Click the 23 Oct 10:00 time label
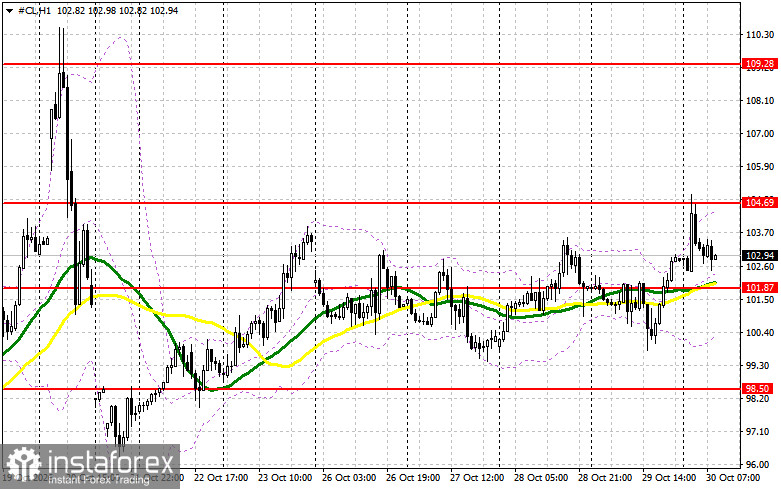Screen dimensions: 781x489 (285, 478)
